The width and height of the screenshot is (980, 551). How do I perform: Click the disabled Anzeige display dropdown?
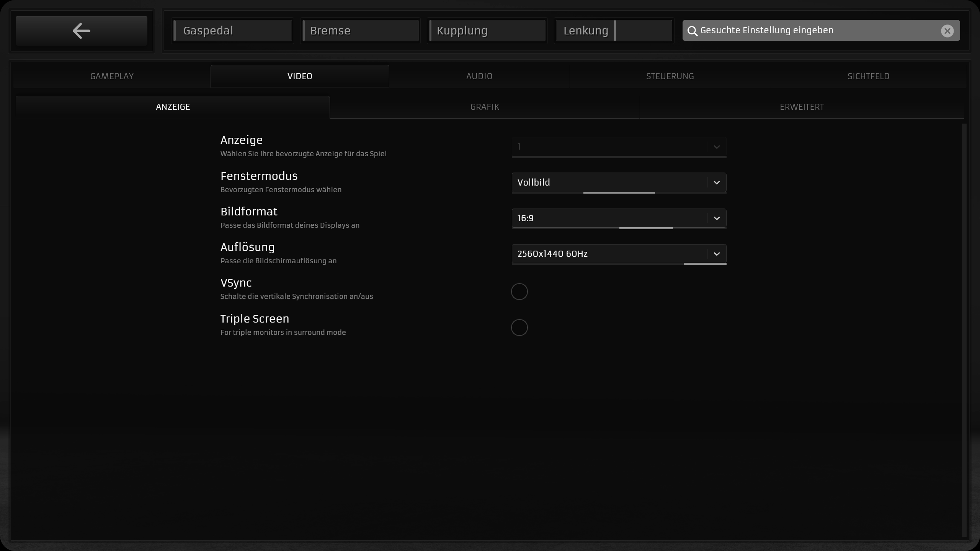[619, 147]
